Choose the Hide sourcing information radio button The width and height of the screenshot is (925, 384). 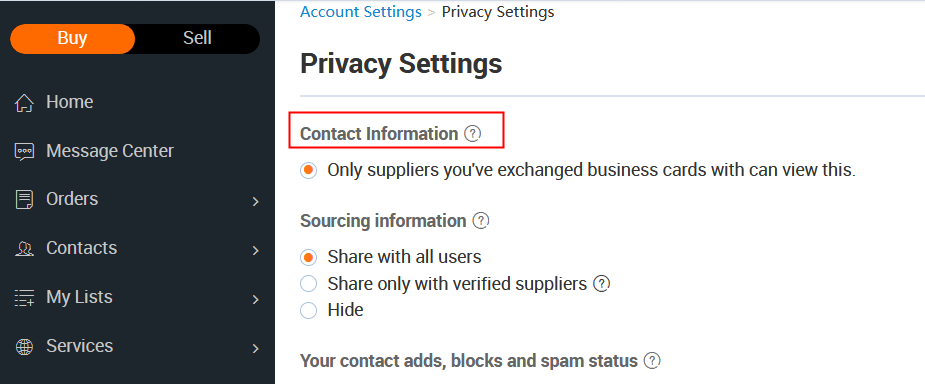pos(309,310)
